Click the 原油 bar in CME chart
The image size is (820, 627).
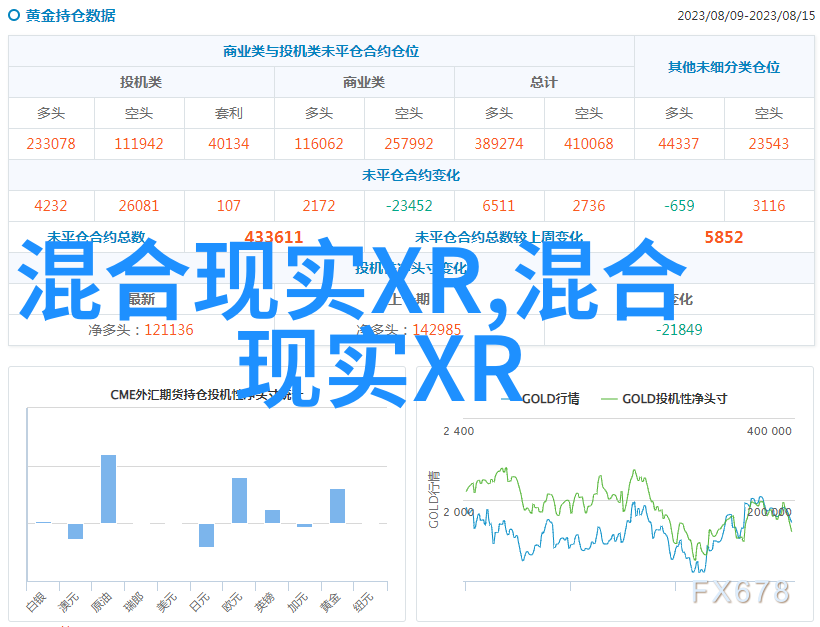108,489
